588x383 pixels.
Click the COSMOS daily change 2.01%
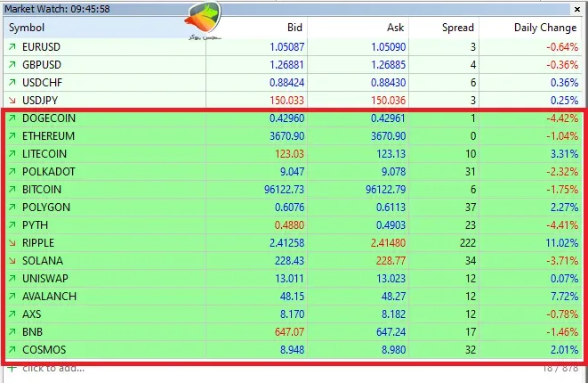tap(564, 350)
